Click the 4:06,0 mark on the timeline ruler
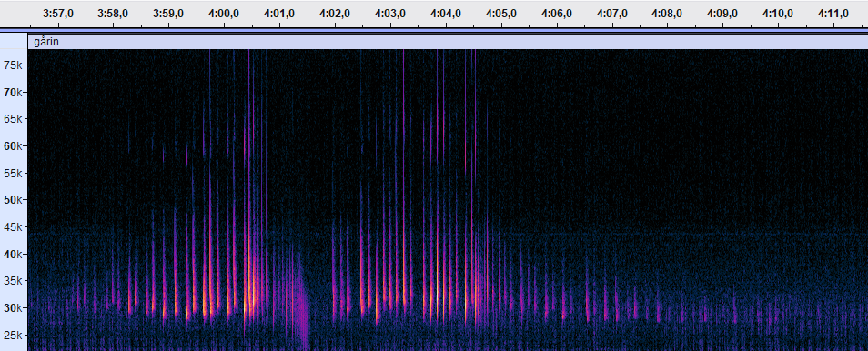Screen dimensions: 868x351 [x=556, y=14]
